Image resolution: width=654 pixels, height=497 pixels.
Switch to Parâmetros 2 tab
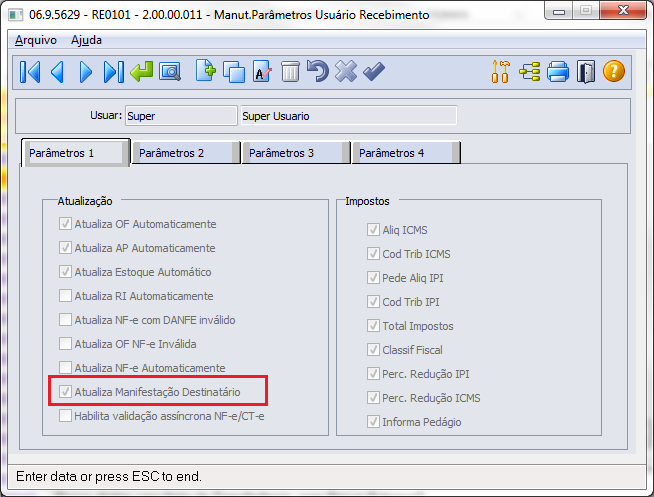click(x=186, y=153)
